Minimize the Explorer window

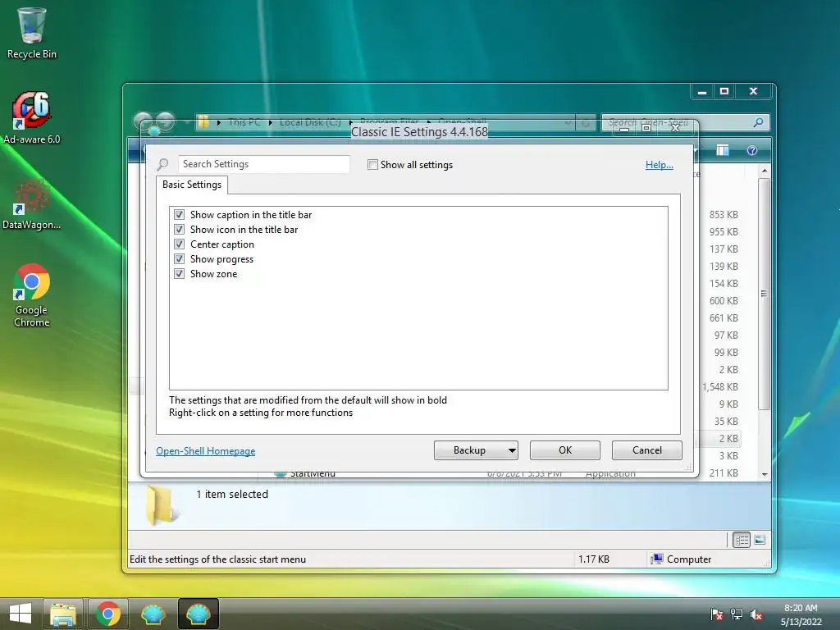[702, 92]
